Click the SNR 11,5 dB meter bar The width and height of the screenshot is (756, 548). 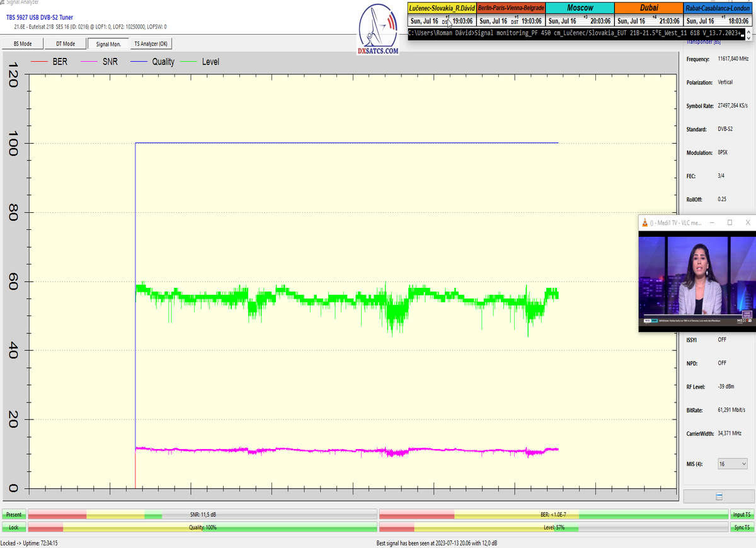(x=202, y=515)
